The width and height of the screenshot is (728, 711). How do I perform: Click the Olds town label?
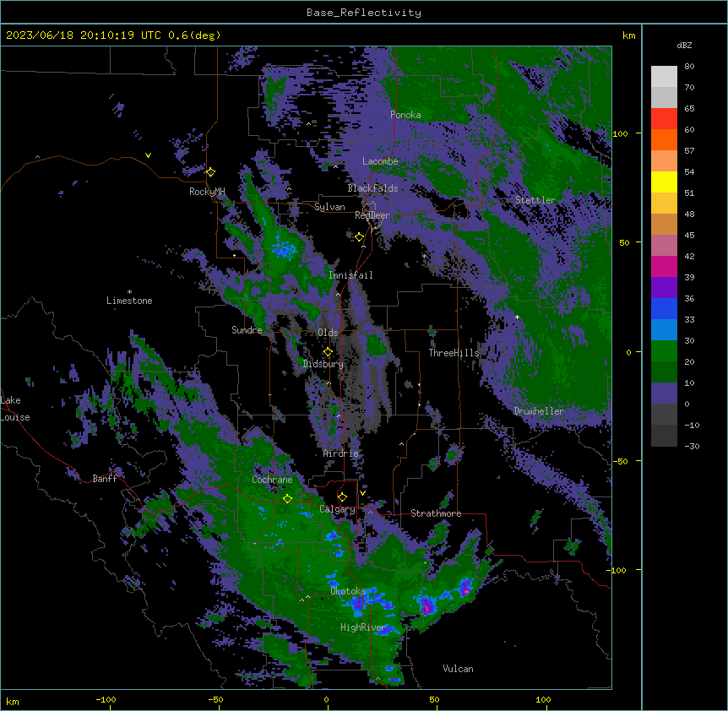pos(328,333)
